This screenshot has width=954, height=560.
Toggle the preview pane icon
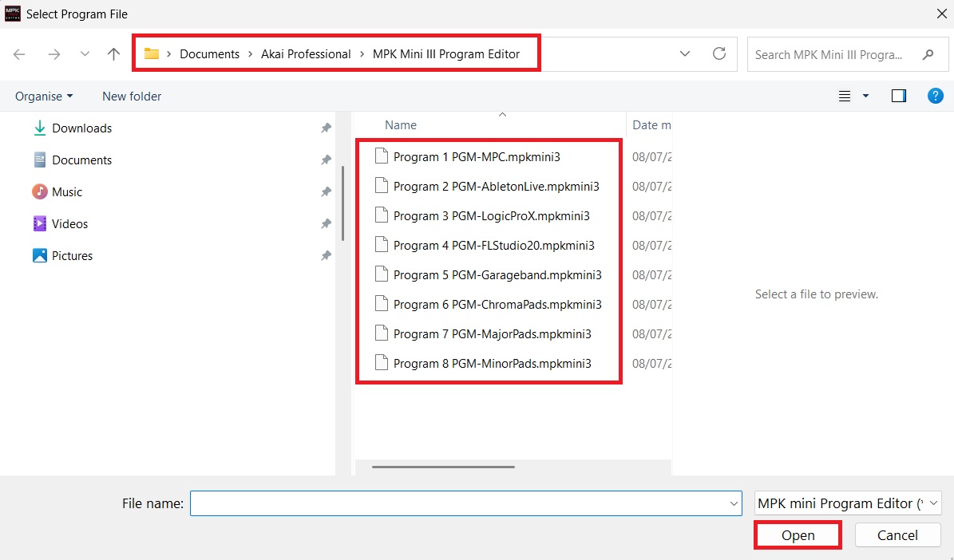[899, 96]
